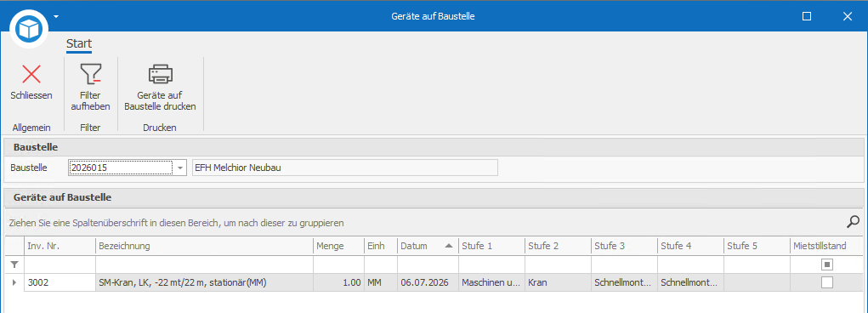Click the Stufe 4 column header

pyautogui.click(x=690, y=246)
